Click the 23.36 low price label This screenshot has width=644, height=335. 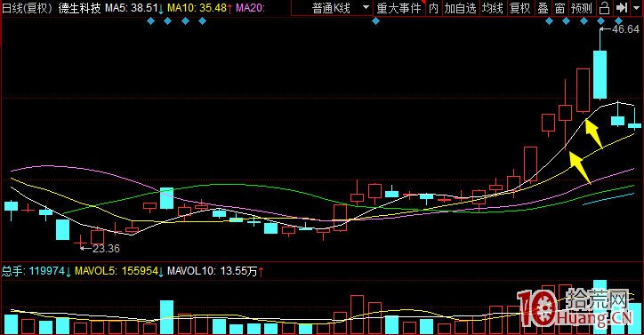pyautogui.click(x=106, y=249)
